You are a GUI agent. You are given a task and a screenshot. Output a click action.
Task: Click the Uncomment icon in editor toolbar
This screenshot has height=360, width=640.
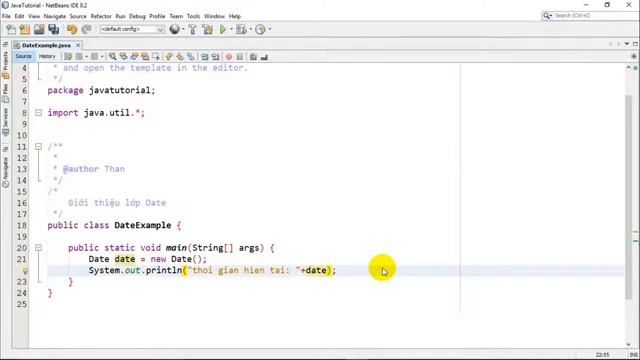(x=264, y=57)
